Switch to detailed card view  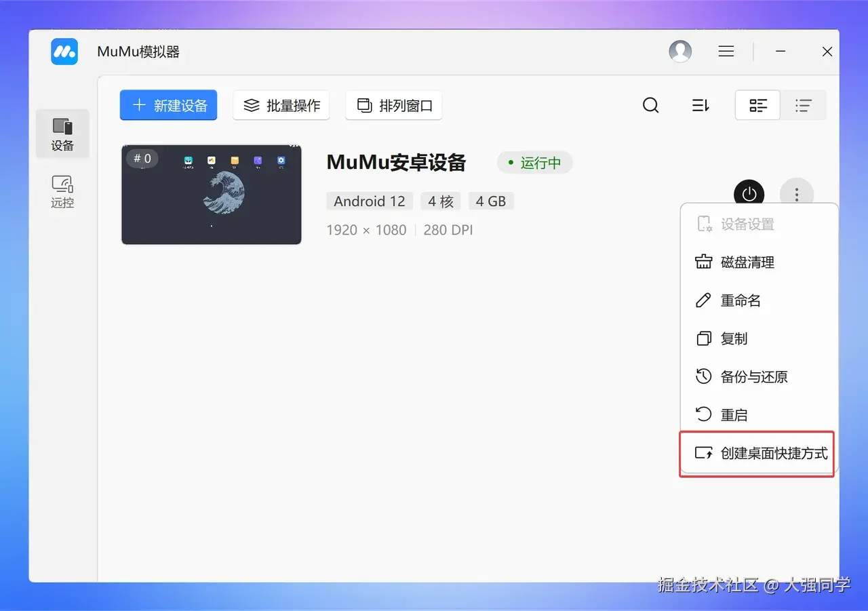[758, 105]
